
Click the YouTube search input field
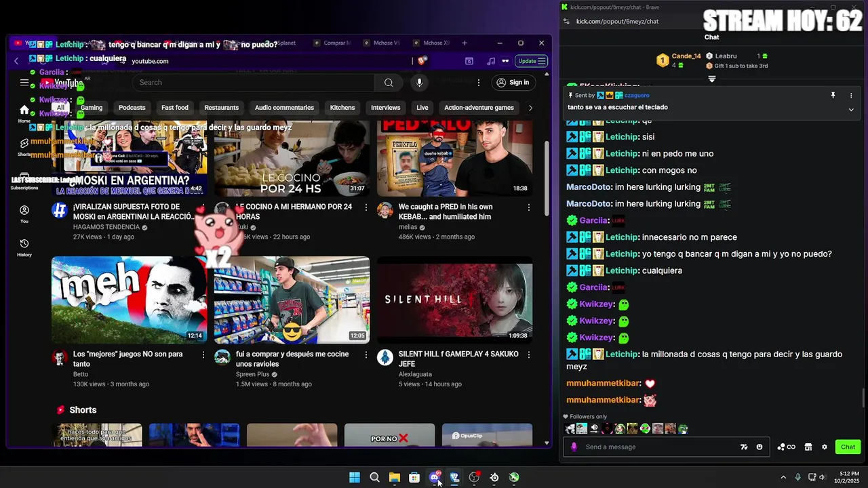pos(254,83)
